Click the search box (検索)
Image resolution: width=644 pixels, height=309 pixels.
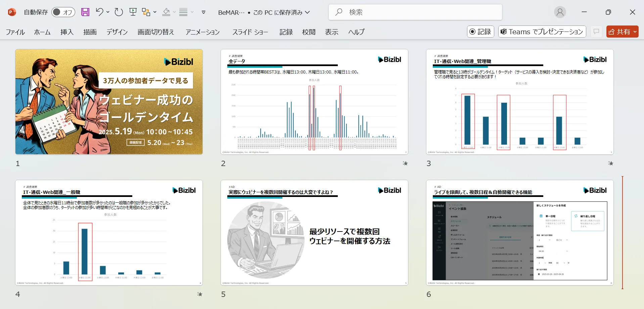[415, 12]
